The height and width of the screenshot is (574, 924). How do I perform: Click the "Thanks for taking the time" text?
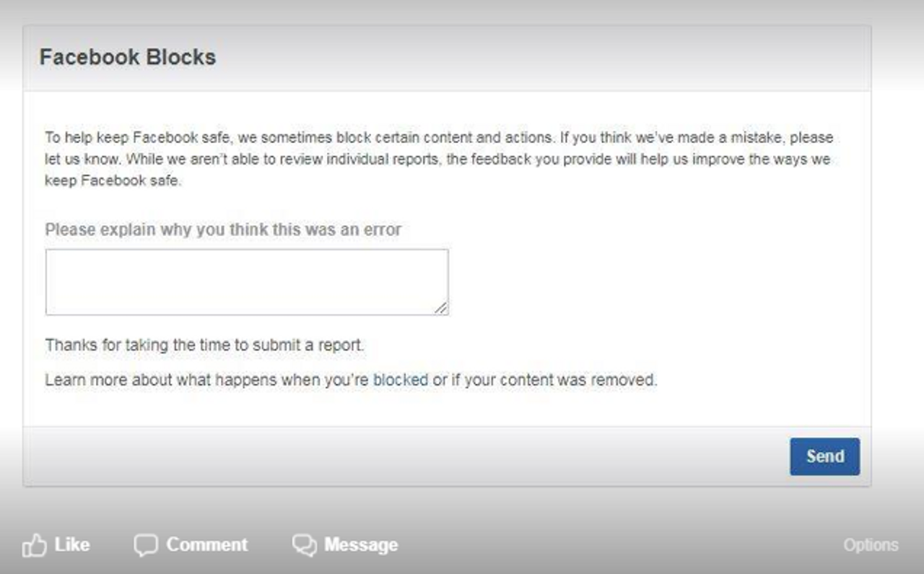tap(204, 345)
